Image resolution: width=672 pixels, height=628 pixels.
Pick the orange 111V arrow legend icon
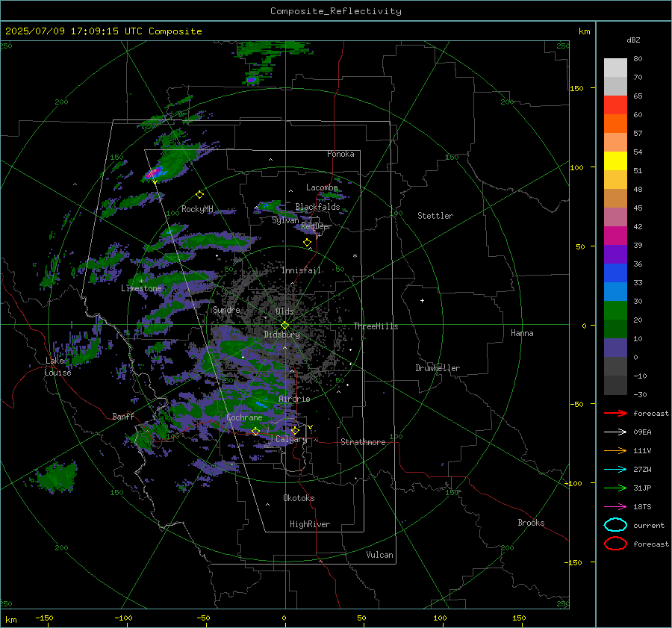tap(615, 450)
